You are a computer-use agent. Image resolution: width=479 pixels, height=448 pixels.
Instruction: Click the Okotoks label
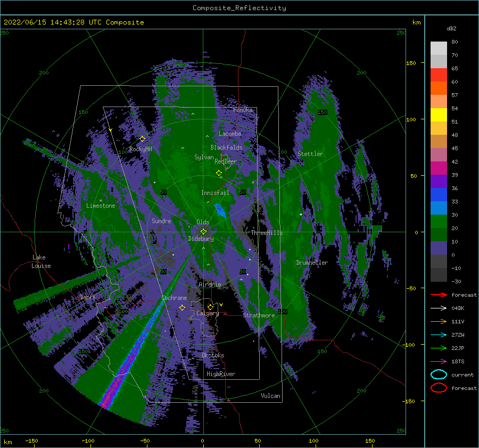[x=213, y=355]
